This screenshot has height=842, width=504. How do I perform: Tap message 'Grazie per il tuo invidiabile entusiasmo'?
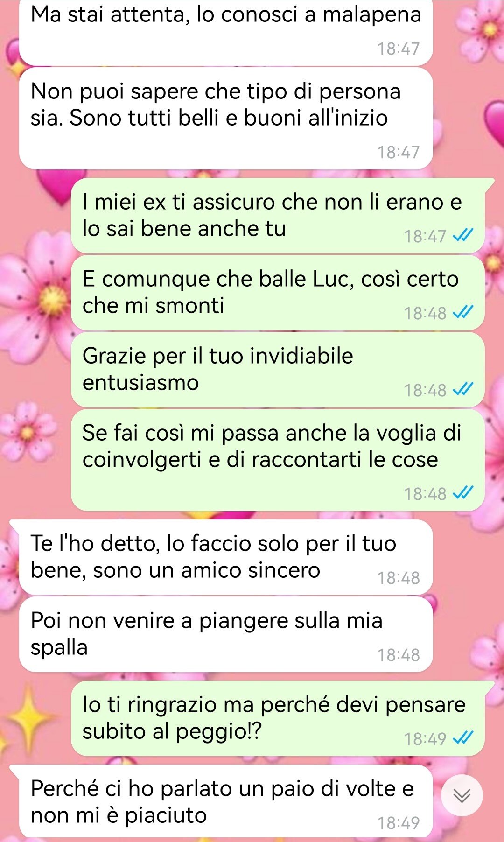(278, 370)
